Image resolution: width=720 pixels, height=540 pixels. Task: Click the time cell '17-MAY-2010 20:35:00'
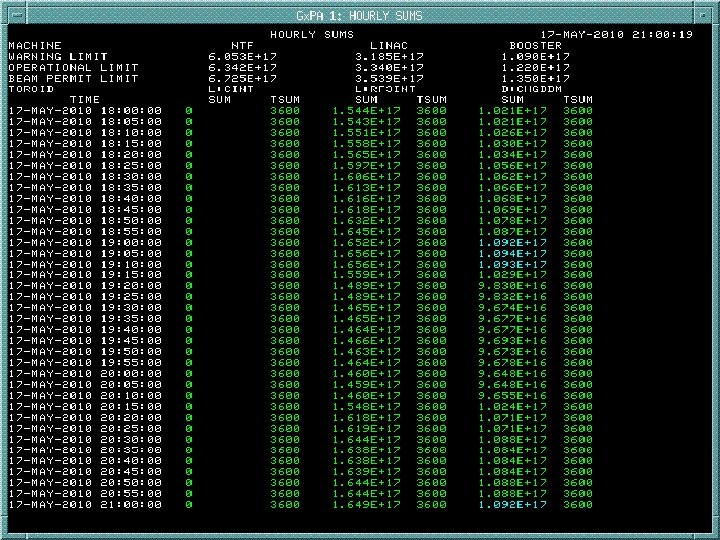[x=85, y=450]
